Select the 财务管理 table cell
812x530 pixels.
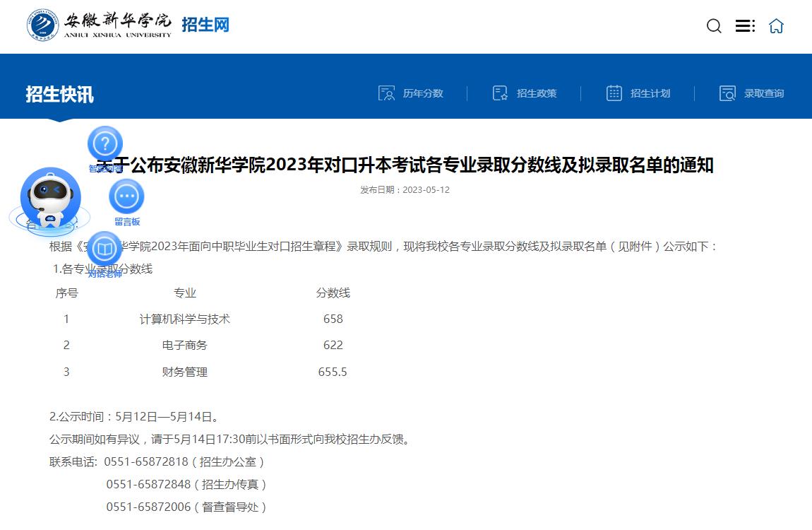(x=185, y=372)
